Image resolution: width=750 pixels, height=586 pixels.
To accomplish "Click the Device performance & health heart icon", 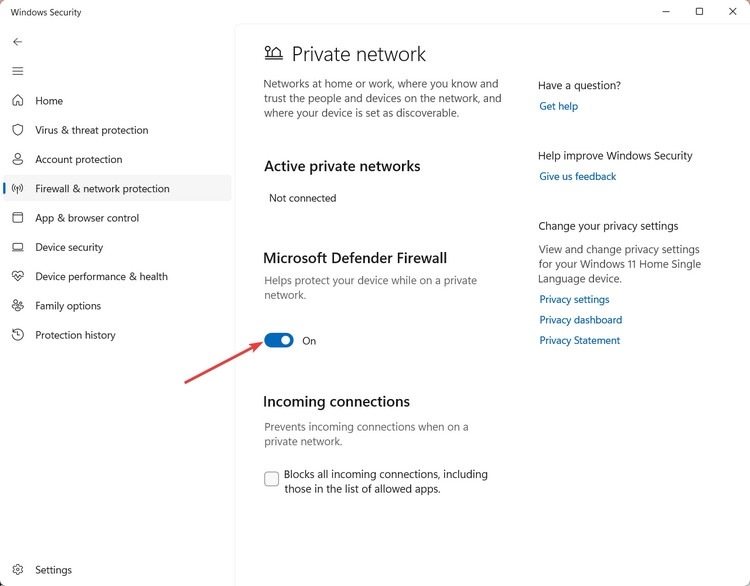I will click(18, 276).
